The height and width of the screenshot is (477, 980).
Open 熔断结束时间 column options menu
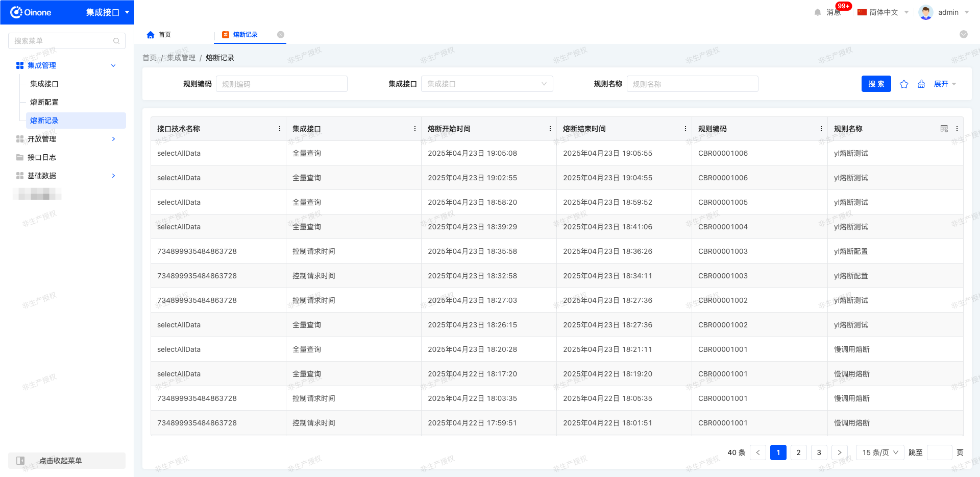685,129
